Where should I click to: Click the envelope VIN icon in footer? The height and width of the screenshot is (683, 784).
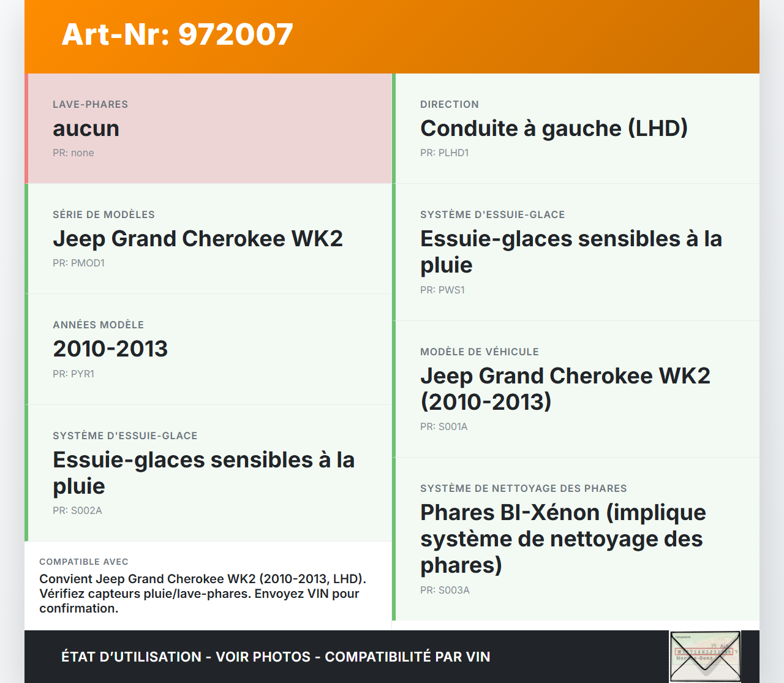tap(704, 657)
